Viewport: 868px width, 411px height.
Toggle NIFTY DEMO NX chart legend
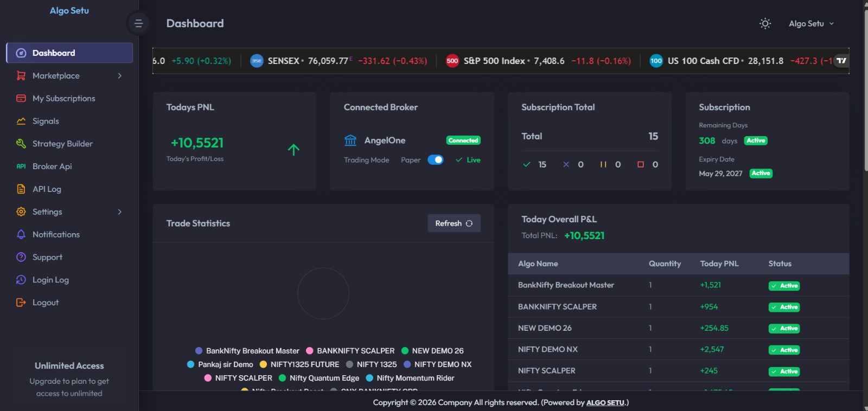pos(438,364)
